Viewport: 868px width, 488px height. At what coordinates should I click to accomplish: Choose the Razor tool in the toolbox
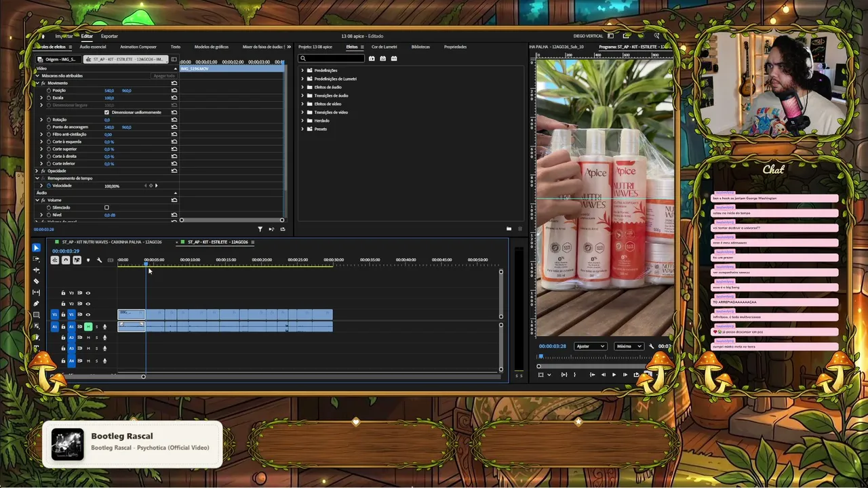click(x=37, y=281)
